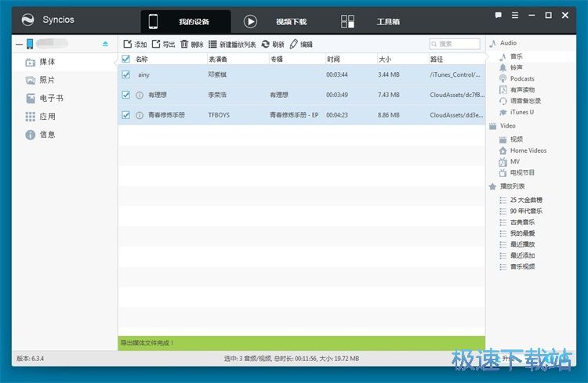The height and width of the screenshot is (383, 588).
Task: Click the 搜索 search input field
Action: pyautogui.click(x=456, y=45)
